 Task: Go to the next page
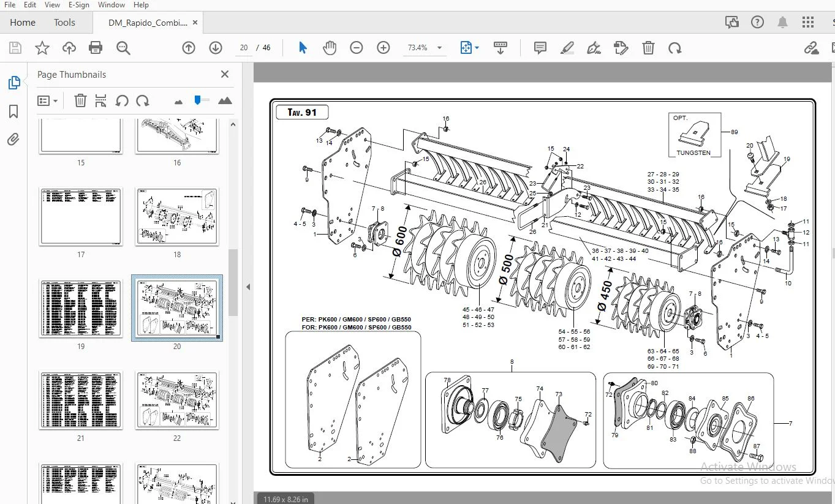215,48
